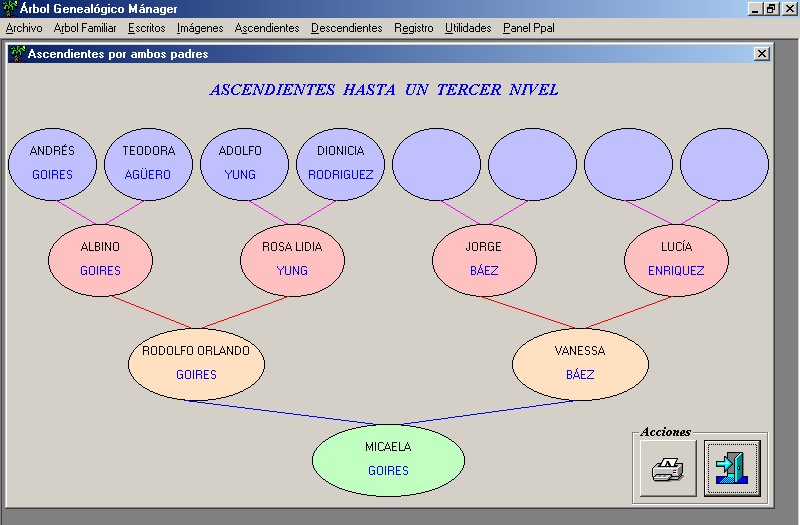Screen dimensions: 800x525
Task: Open the Ascendientes menu
Action: (267, 28)
